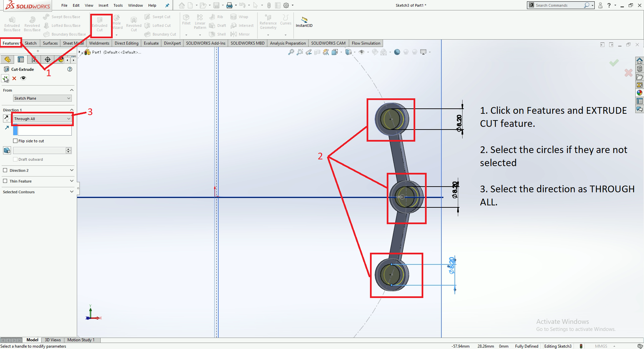Increase draft angle with the up spinner arrow

[68, 149]
